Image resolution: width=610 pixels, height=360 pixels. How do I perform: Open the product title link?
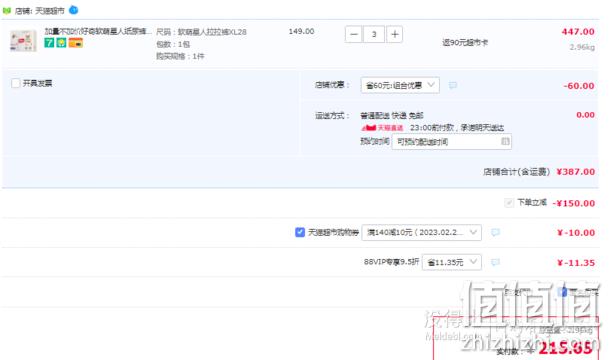98,31
